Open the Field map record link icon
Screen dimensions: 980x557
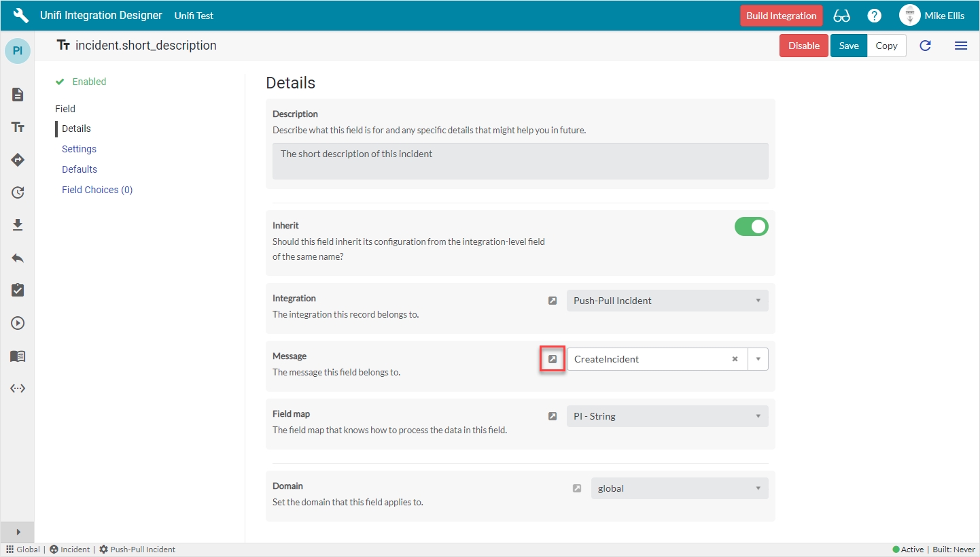(x=553, y=416)
